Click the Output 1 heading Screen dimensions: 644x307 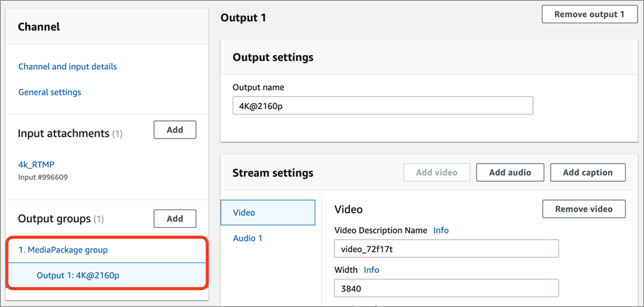tap(244, 18)
